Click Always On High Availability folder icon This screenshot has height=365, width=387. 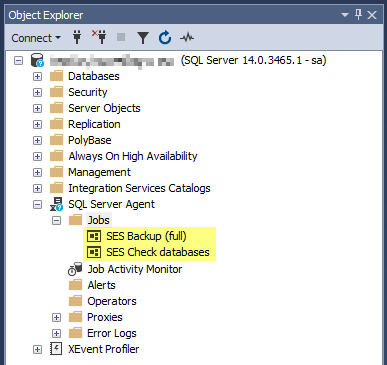point(56,156)
